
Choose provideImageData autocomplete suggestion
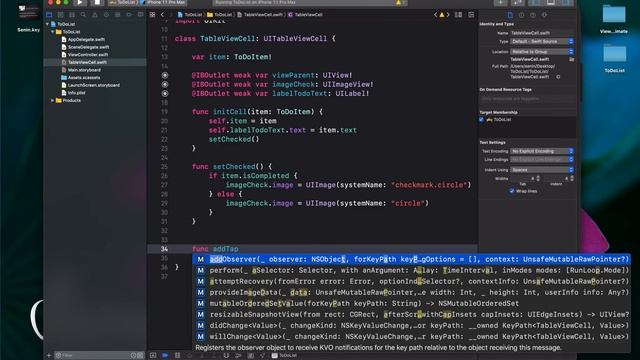(411, 292)
